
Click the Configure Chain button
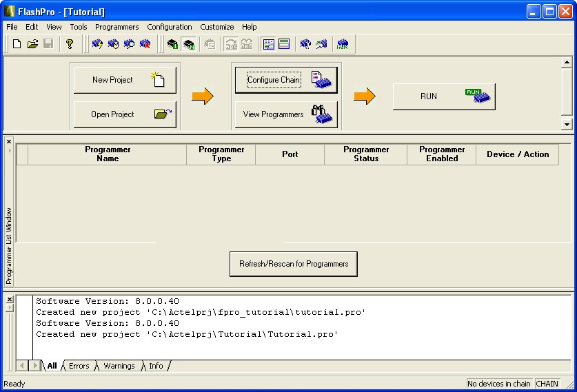coord(286,80)
